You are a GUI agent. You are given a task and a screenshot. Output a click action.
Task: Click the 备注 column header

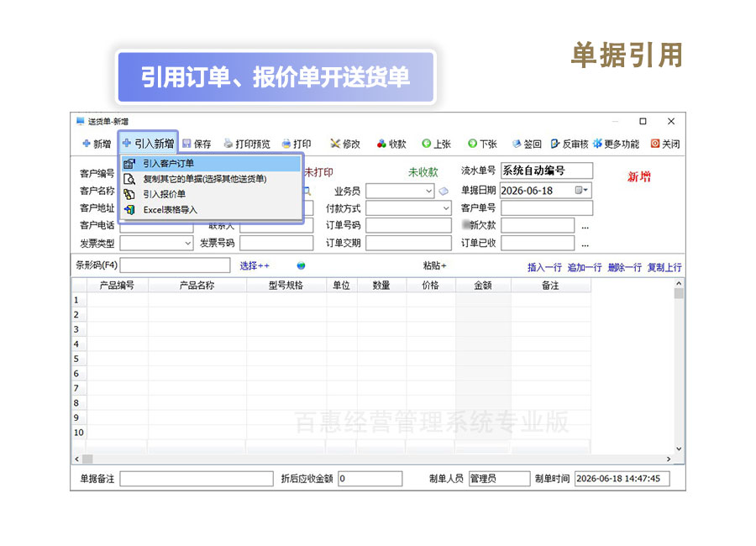point(550,286)
